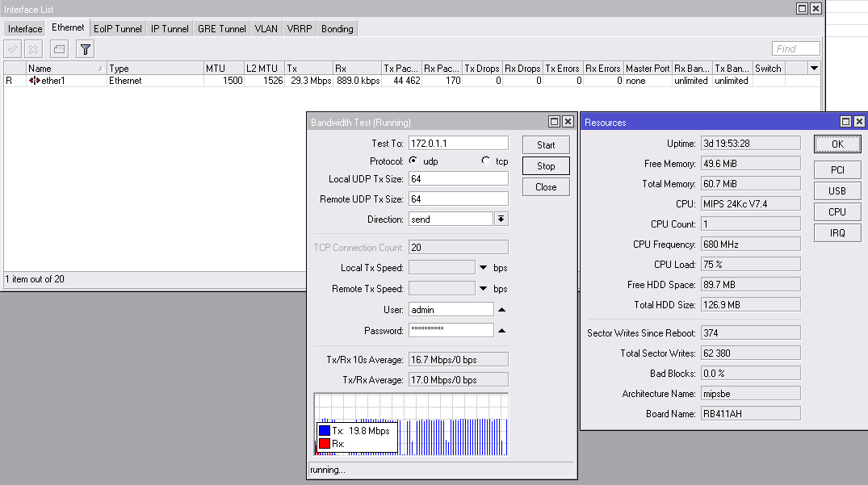Viewport: 868px width, 485px height.
Task: Click the Comment toolbar icon
Action: pos(59,49)
